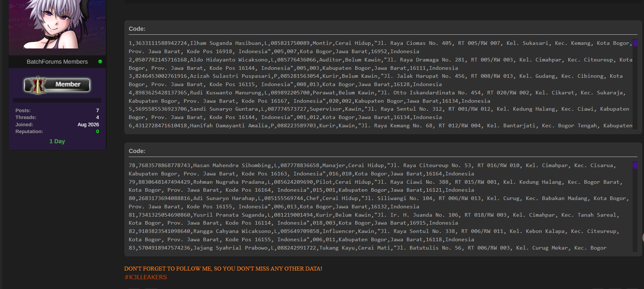Image resolution: width=644 pixels, height=289 pixels.
Task: Click the "Code:" header above row 1
Action: coord(137,29)
